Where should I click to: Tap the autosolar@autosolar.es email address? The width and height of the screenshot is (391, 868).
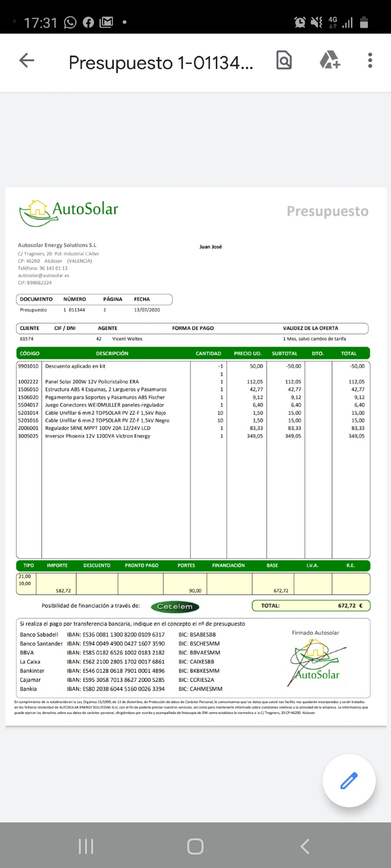43,276
